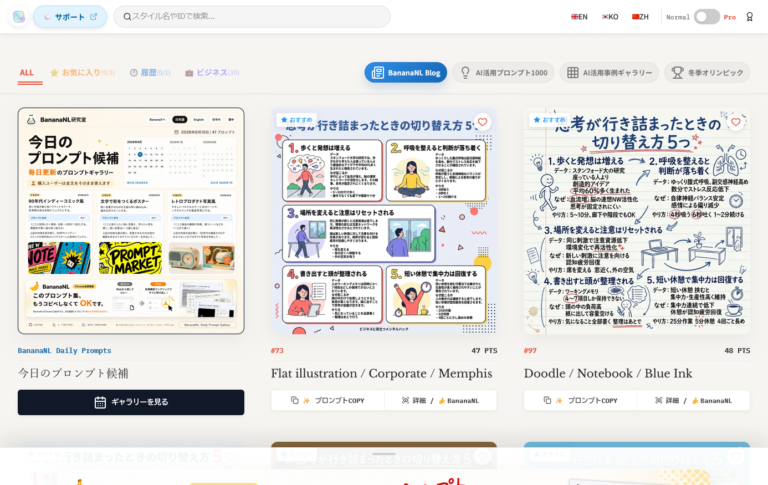Click the #97 card number
This screenshot has width=768, height=485.
[x=530, y=351]
